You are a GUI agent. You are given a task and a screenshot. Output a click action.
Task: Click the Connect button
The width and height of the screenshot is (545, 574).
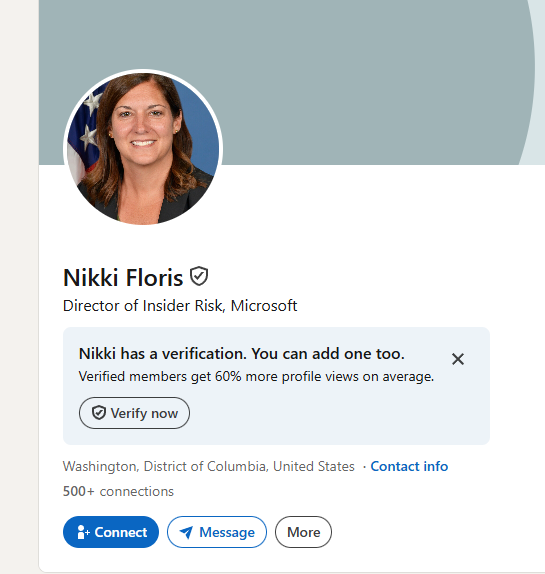[111, 532]
